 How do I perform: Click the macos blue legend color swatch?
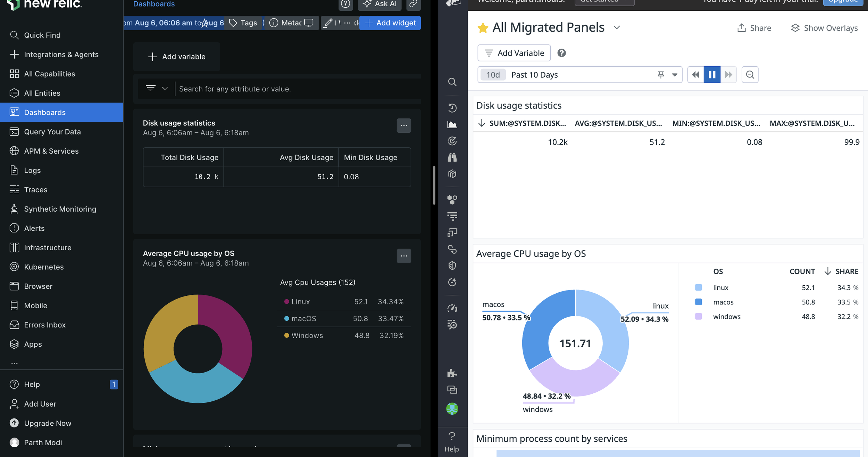coord(698,302)
